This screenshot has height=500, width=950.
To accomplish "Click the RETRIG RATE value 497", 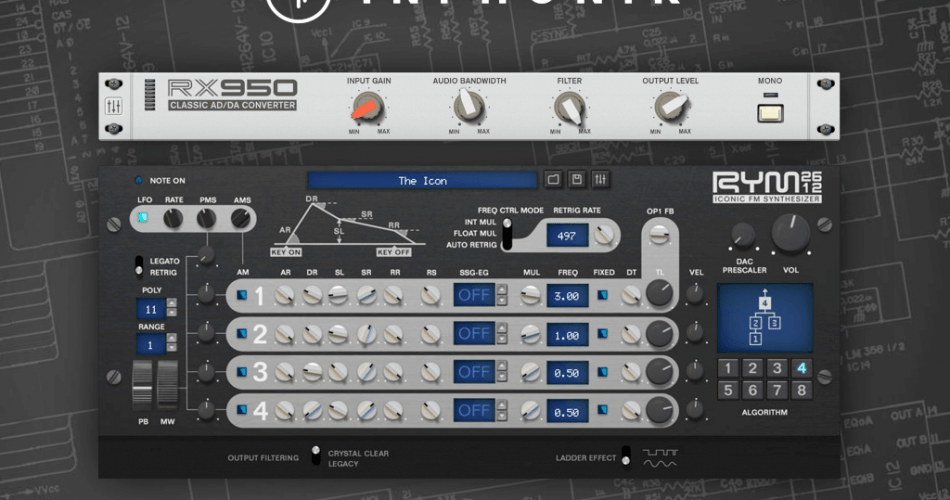I will [567, 236].
